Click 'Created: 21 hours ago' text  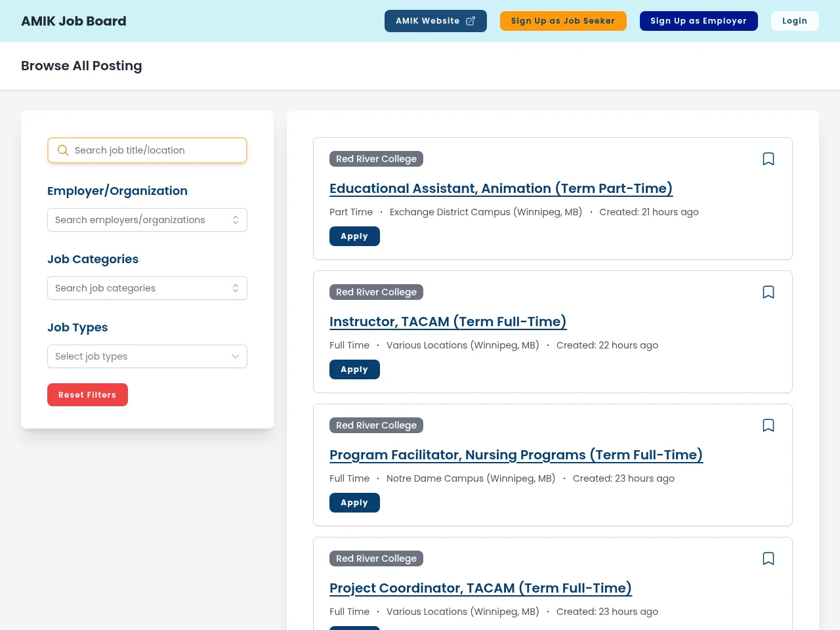coord(649,212)
